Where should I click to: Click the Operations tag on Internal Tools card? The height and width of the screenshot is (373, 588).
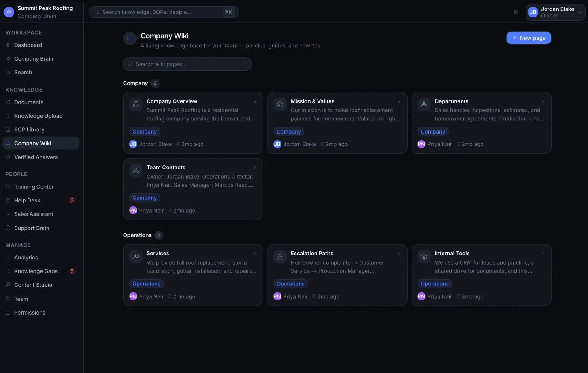[435, 284]
